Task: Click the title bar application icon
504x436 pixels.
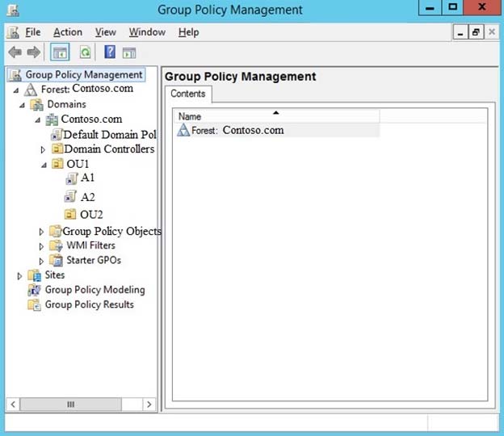Action: [x=13, y=10]
